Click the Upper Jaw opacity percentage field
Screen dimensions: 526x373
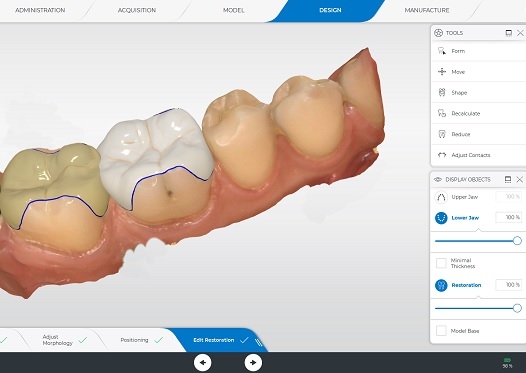(x=509, y=197)
